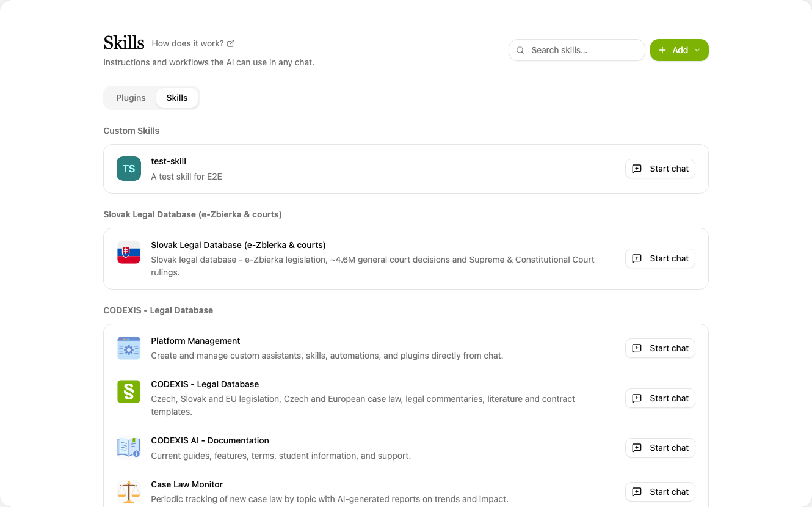812x507 pixels.
Task: Click the 'Platform Management' skill name
Action: [195, 341]
